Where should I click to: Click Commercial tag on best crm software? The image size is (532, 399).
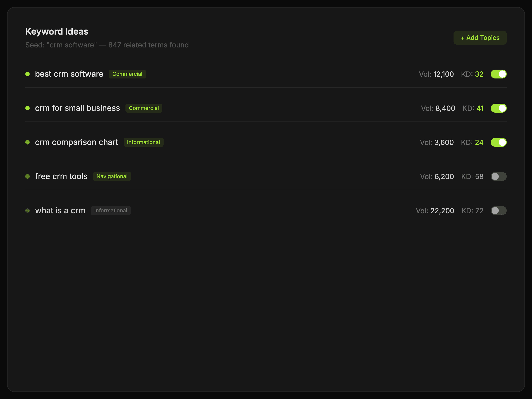[127, 74]
